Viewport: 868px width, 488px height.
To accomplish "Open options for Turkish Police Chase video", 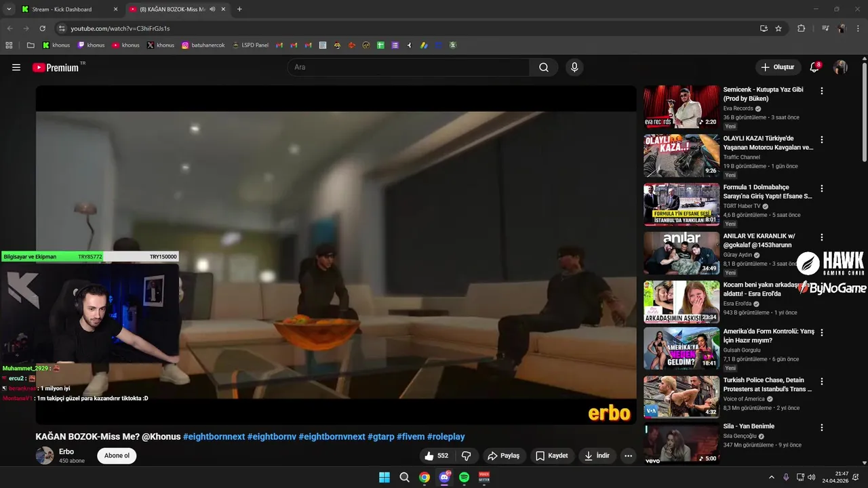I will tap(822, 382).
